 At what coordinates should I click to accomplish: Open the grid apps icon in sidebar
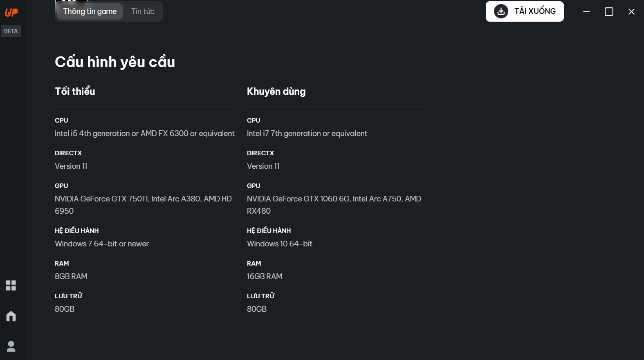[x=11, y=285]
